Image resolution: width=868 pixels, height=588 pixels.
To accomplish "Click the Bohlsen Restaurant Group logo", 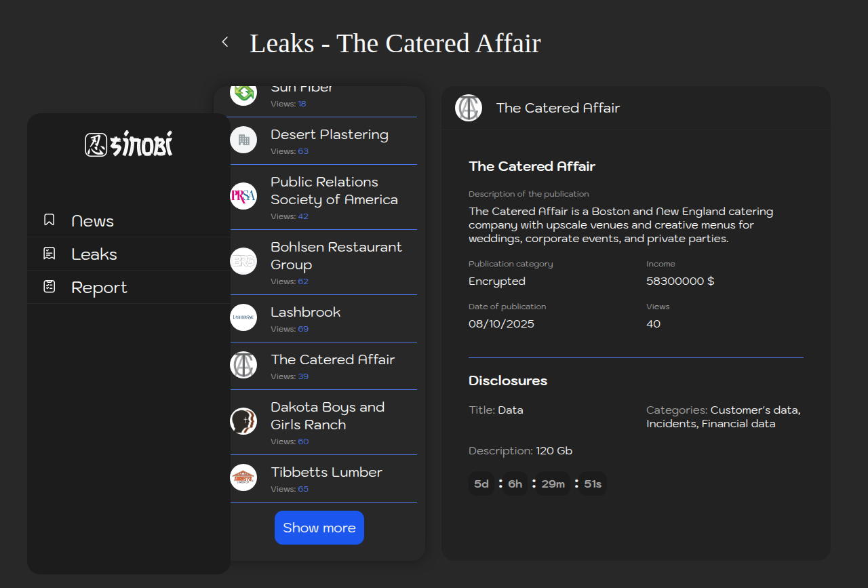I will (x=243, y=261).
